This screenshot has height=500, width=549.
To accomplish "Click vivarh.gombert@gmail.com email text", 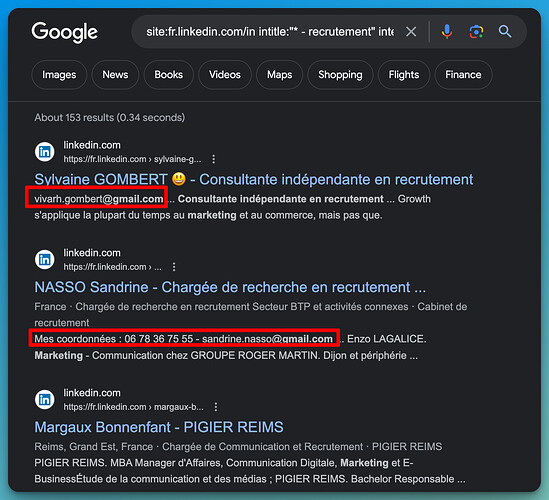I will click(x=99, y=199).
